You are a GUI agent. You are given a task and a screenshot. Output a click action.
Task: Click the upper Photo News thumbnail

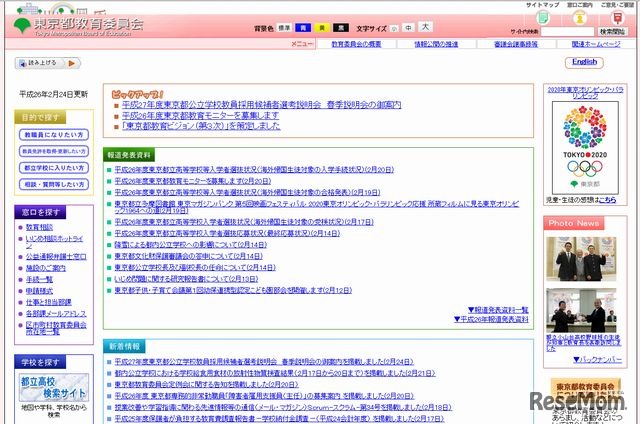581,259
